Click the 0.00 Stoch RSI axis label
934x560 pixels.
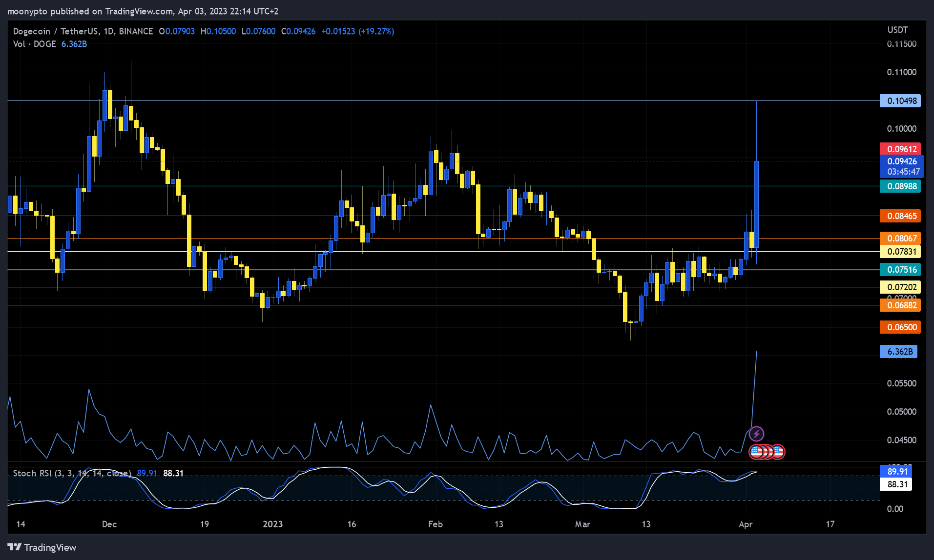[895, 509]
